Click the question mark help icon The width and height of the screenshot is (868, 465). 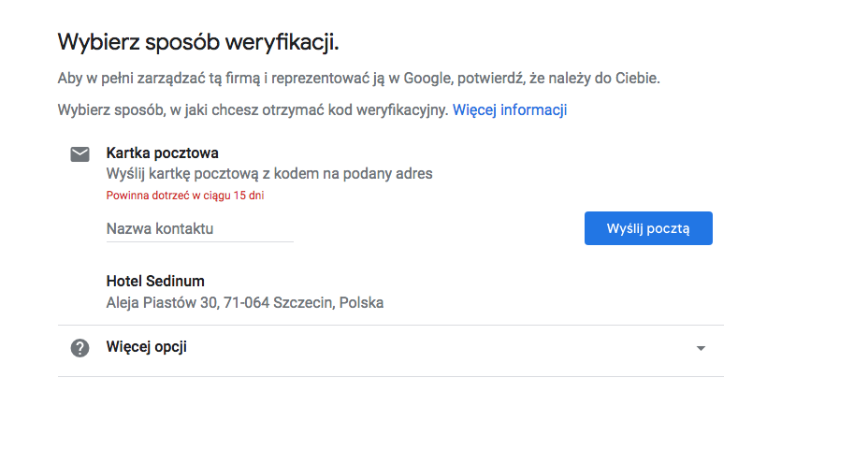pyautogui.click(x=80, y=348)
